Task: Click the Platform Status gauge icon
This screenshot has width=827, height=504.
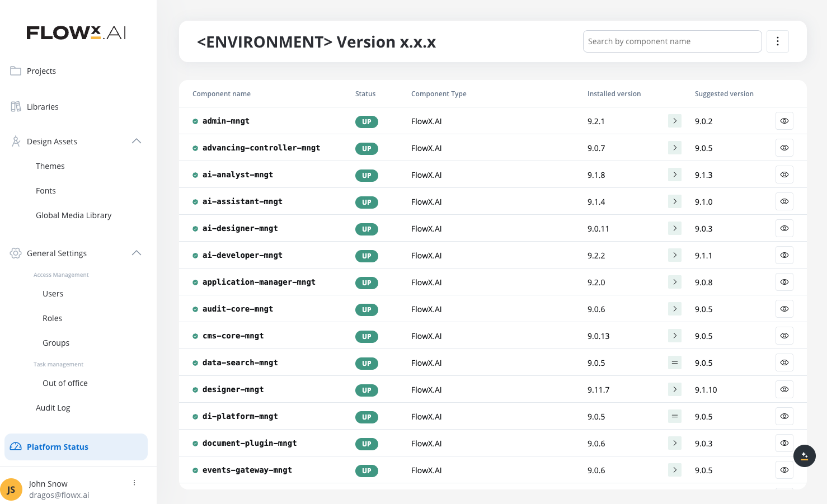Action: click(16, 446)
